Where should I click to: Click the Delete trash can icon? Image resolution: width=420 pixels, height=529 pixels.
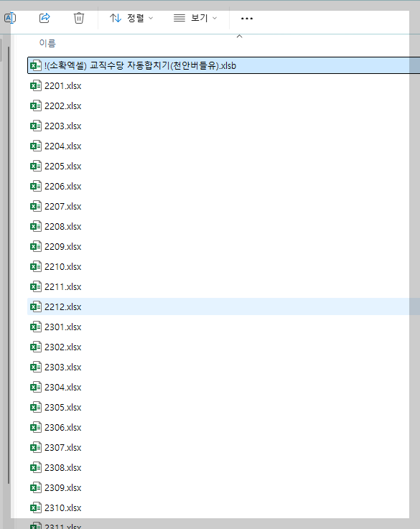click(x=78, y=18)
